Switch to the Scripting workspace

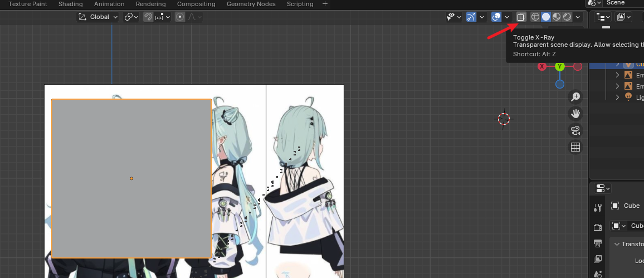point(300,4)
